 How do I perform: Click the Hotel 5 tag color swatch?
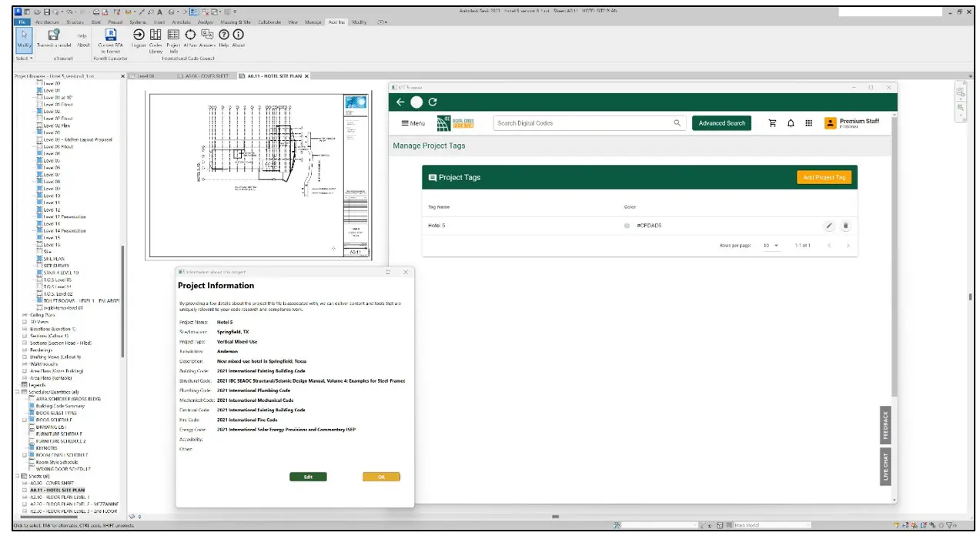click(627, 226)
